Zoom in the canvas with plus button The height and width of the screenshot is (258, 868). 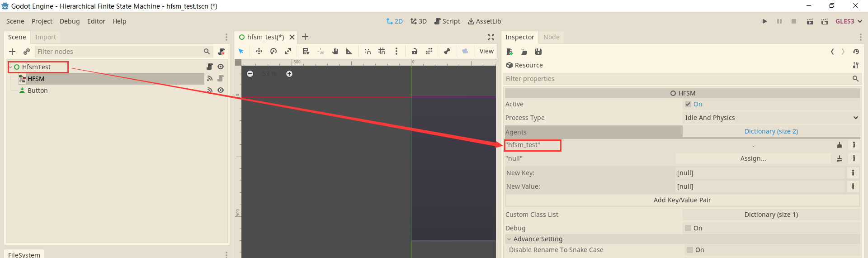[x=289, y=74]
